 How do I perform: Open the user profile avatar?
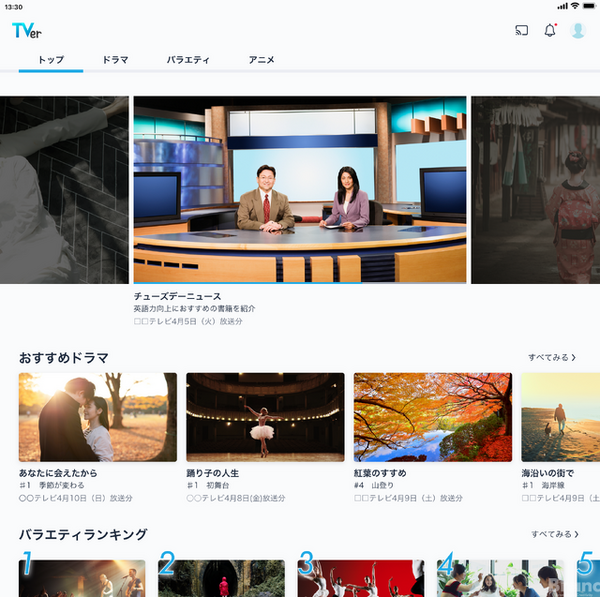coord(578,30)
